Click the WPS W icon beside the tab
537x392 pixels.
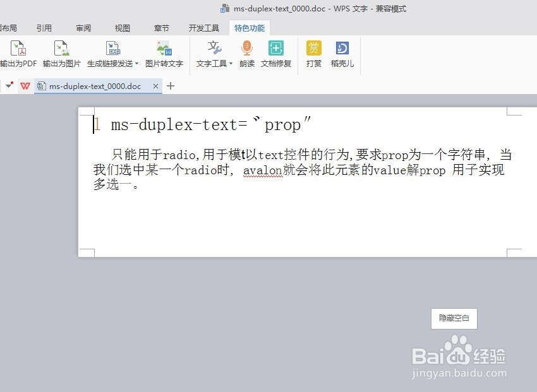tap(25, 86)
